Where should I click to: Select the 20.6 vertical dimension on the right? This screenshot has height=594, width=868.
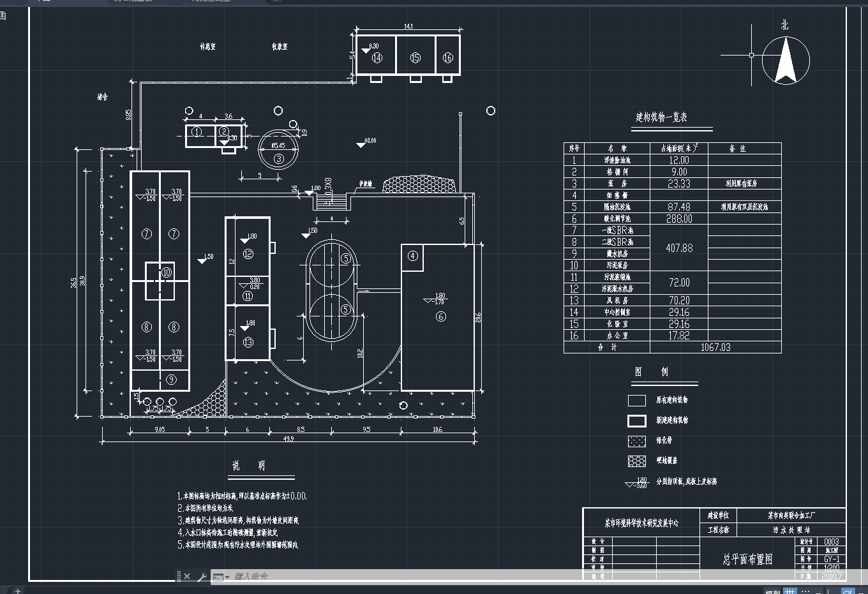coord(478,316)
